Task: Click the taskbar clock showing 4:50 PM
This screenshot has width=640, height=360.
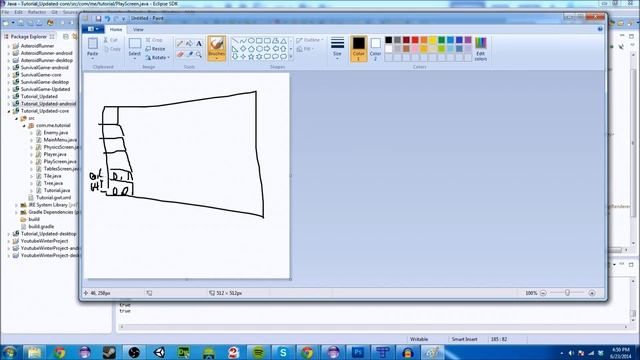Action: pos(621,353)
